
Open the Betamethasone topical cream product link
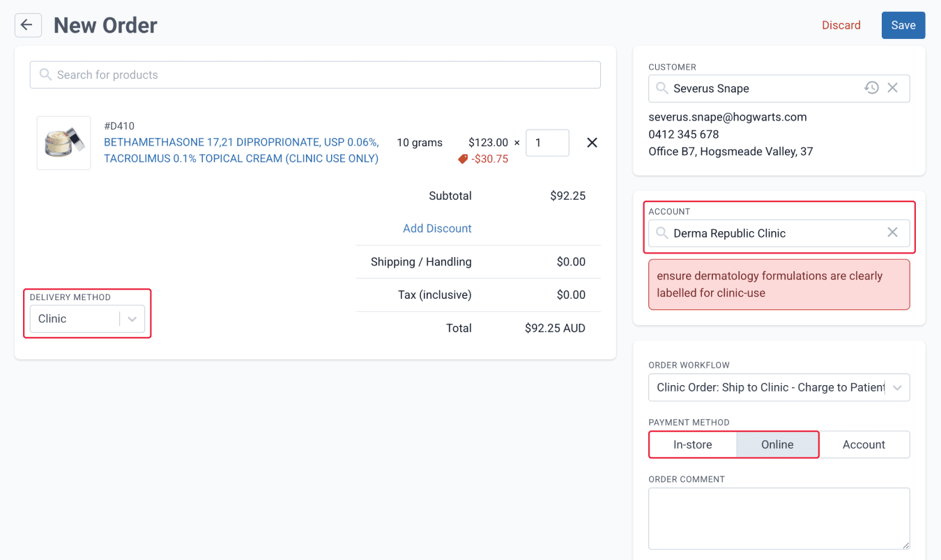241,150
